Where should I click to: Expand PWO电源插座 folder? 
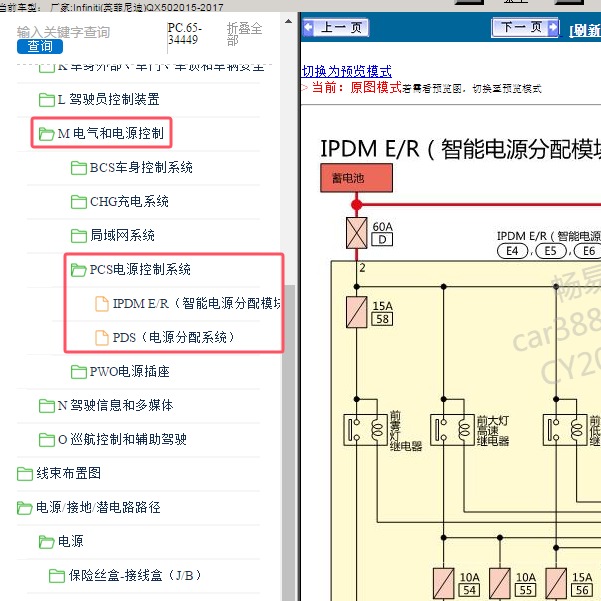[130, 371]
